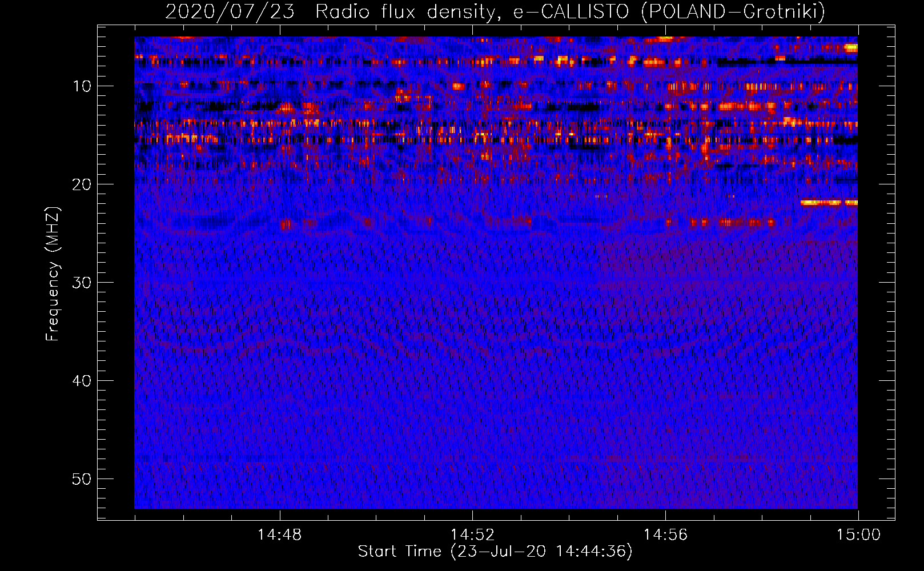
Task: Click the 'Frequency (MHZ)' axis label
Action: pos(53,274)
